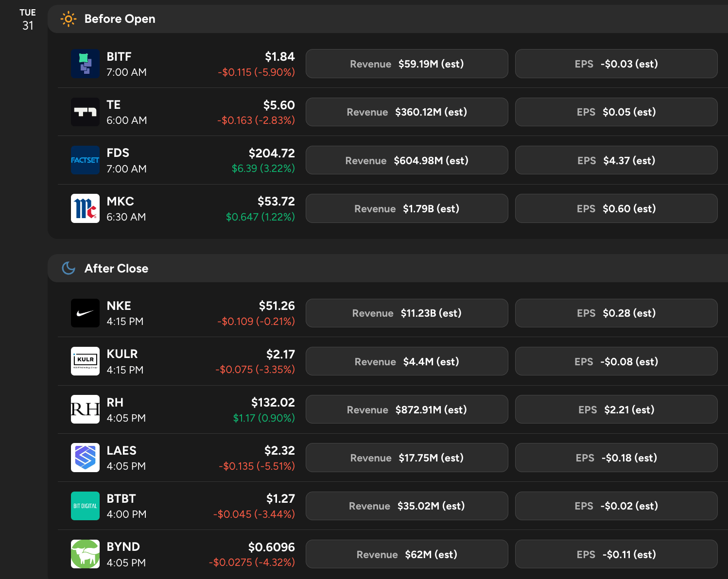This screenshot has width=728, height=579.
Task: Click TE price $5.60
Action: [279, 105]
